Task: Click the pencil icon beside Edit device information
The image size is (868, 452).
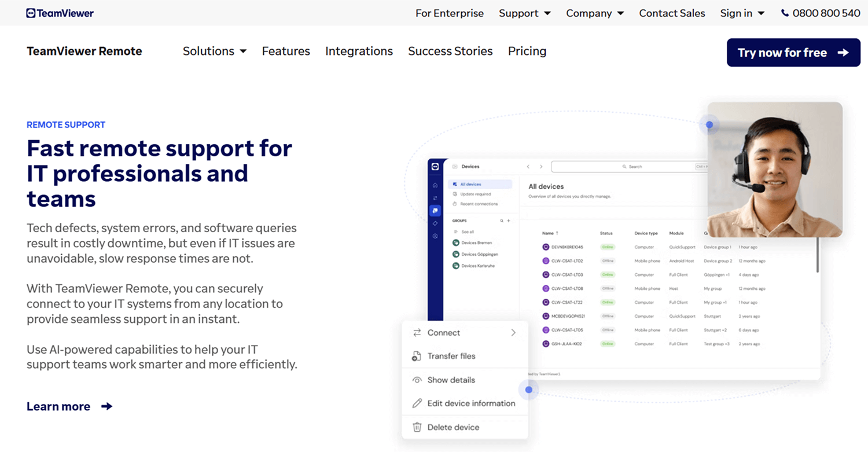Action: coord(417,403)
